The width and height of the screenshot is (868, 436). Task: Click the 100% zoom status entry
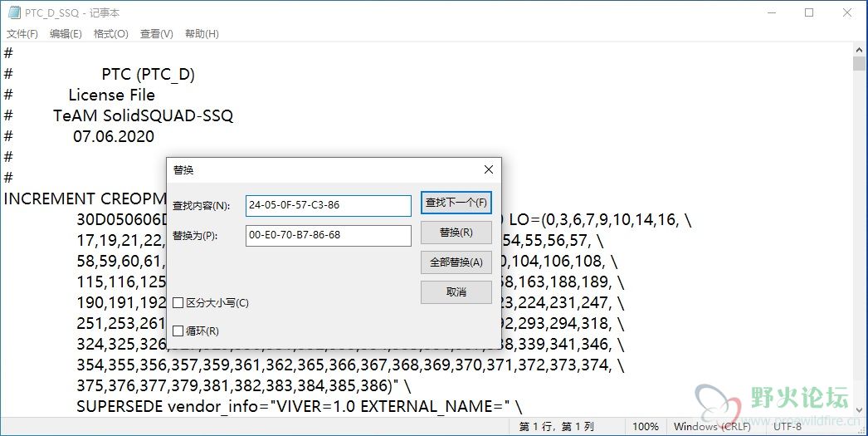[x=646, y=427]
